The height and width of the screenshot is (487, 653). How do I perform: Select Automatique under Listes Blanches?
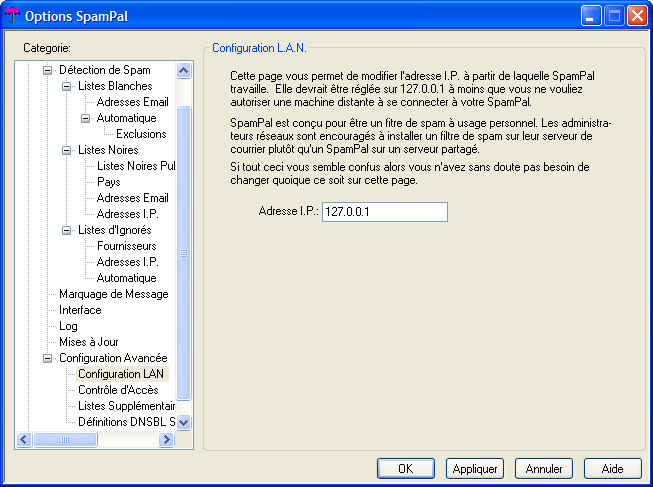(x=127, y=118)
